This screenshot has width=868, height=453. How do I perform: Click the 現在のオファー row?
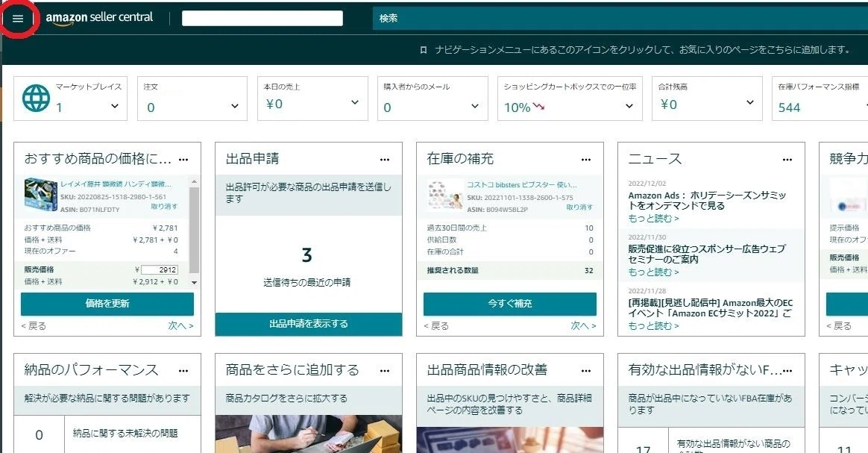click(x=101, y=252)
